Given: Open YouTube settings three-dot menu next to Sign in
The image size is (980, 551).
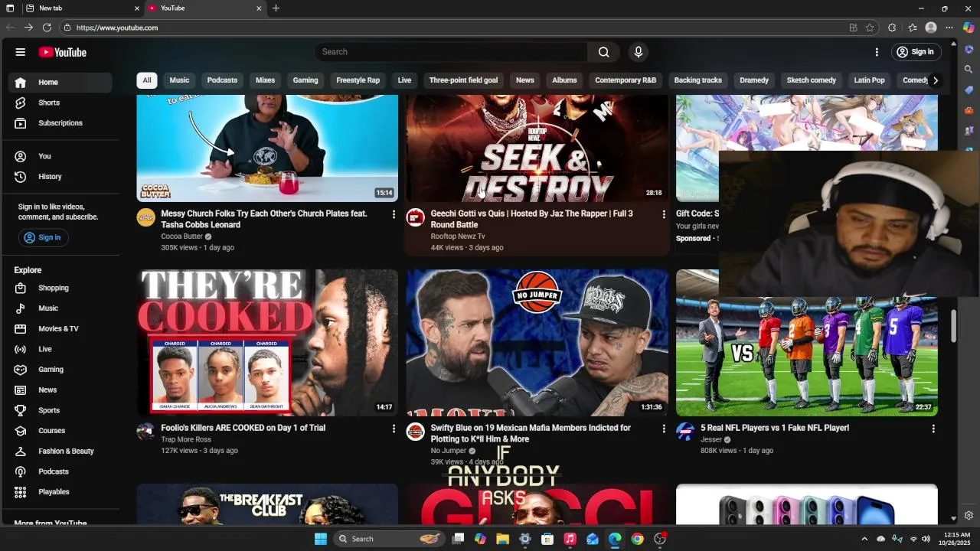Looking at the screenshot, I should click(877, 52).
